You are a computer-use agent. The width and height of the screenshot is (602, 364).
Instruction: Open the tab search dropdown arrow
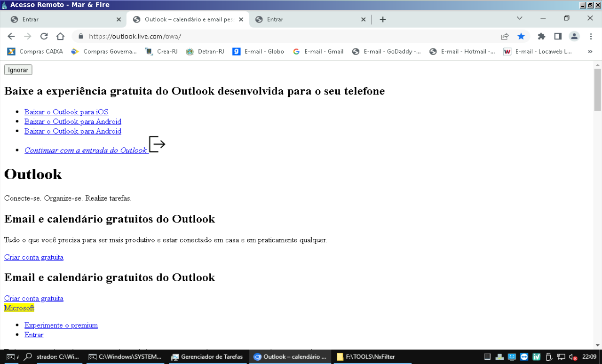pos(519,18)
